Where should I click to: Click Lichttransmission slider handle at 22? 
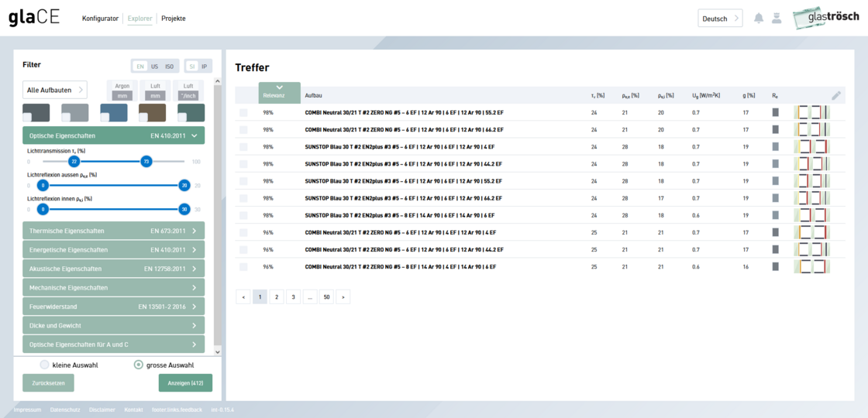73,161
